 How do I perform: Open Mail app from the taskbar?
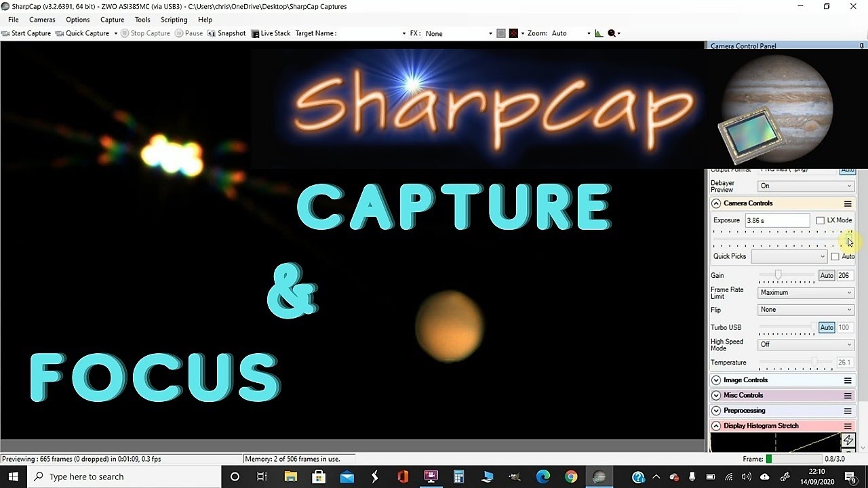pos(347,476)
